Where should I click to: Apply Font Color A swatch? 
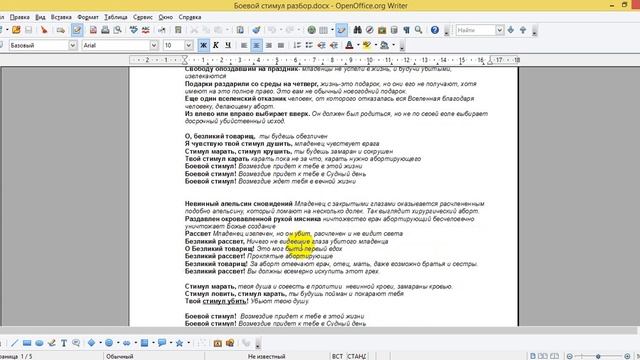(349, 45)
